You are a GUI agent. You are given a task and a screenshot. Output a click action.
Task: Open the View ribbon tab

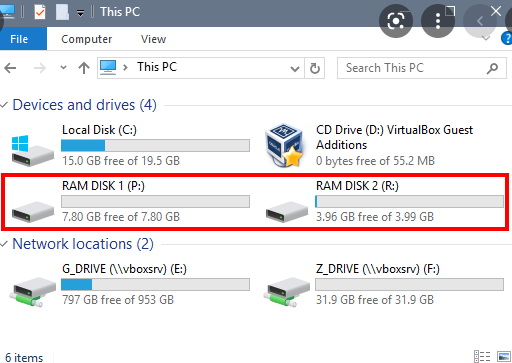[153, 39]
